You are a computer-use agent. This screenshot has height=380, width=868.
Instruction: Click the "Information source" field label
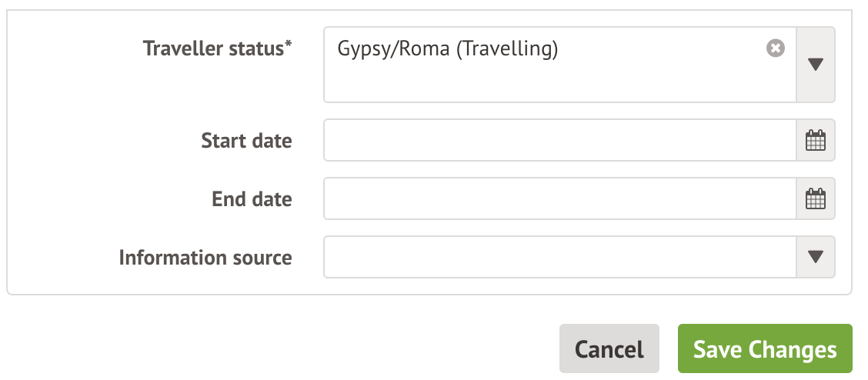point(205,257)
